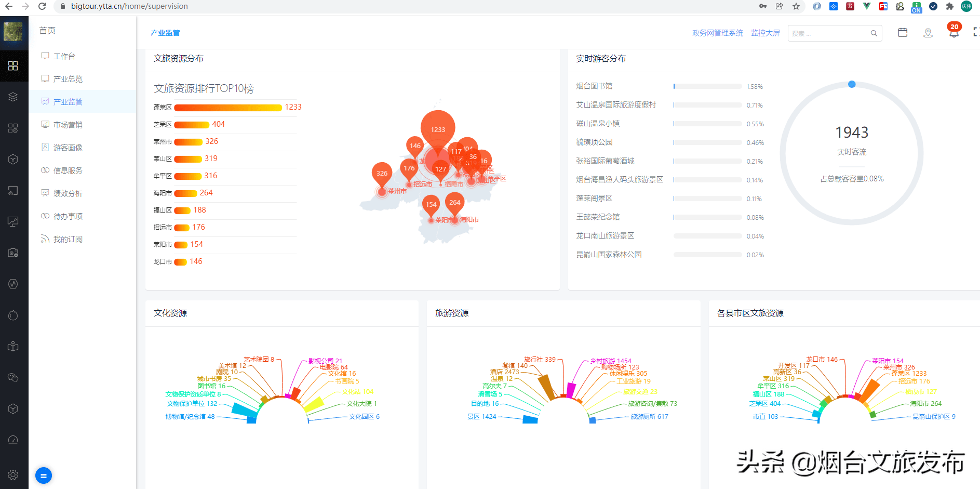Click the search input field

pos(828,33)
